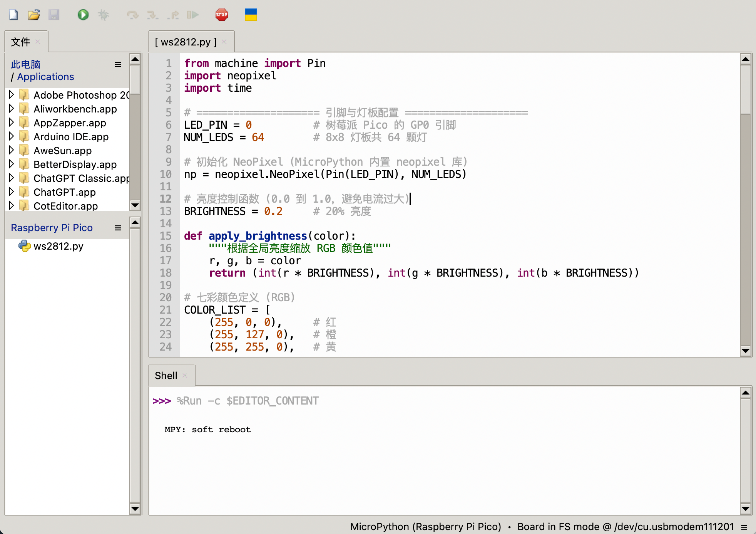Open the Raspberry Pi Pico panel menu
The height and width of the screenshot is (534, 756).
tap(118, 228)
